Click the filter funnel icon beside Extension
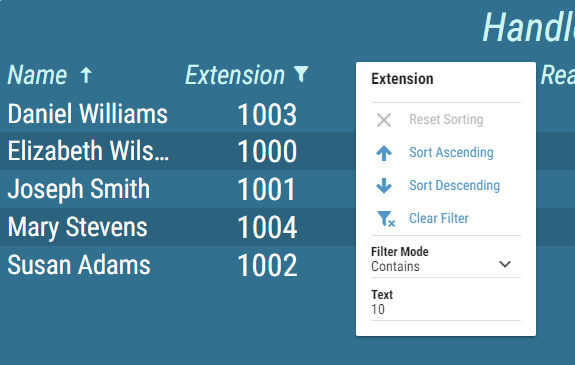 [x=301, y=74]
